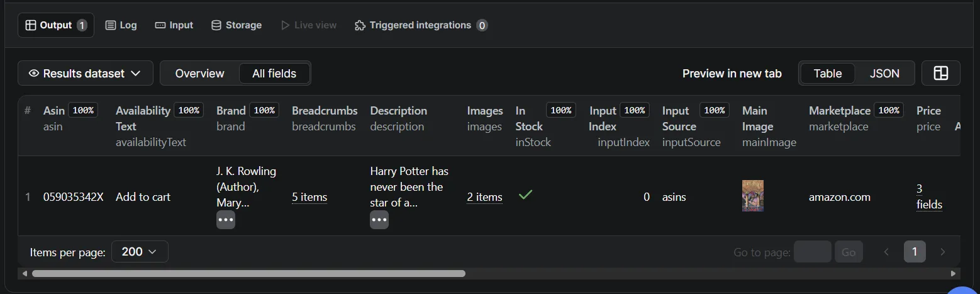Screen dimensions: 980x294
Task: Click the scrollbar right arrow
Action: click(954, 273)
